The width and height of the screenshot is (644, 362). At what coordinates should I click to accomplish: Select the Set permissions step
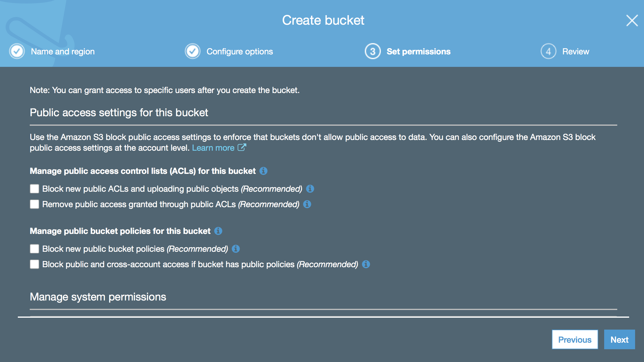pos(419,51)
